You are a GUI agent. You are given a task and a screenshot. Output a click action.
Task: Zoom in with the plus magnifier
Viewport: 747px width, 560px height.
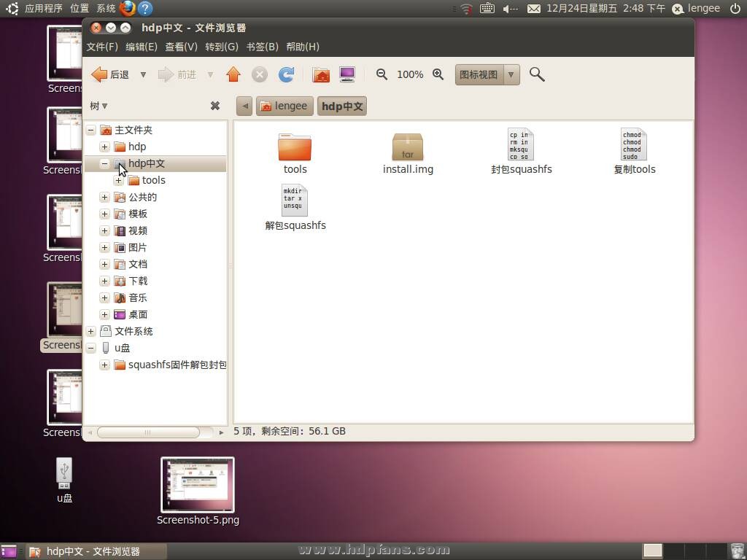point(438,74)
